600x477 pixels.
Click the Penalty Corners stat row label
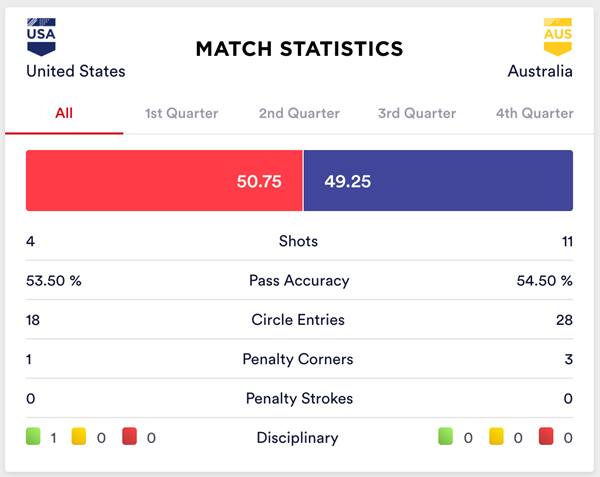[299, 359]
